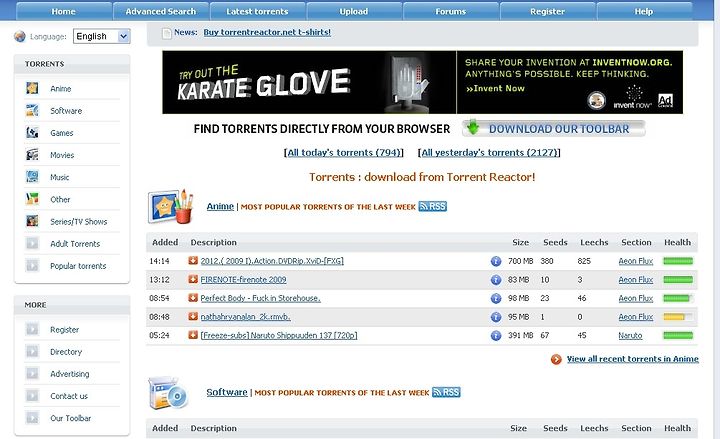Click the arrow icon beside Register in More
The height and width of the screenshot is (439, 720).
tap(32, 329)
